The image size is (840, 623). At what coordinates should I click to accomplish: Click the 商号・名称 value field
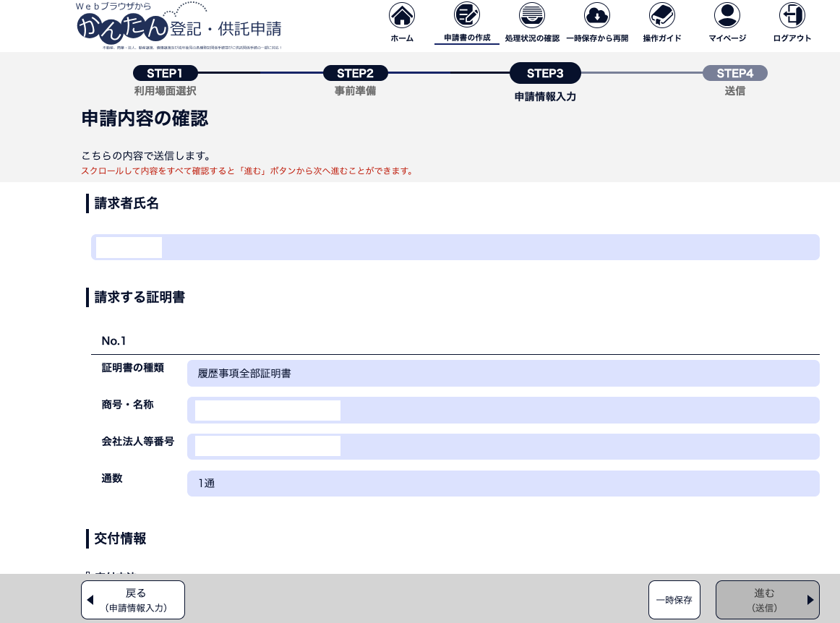(x=503, y=410)
